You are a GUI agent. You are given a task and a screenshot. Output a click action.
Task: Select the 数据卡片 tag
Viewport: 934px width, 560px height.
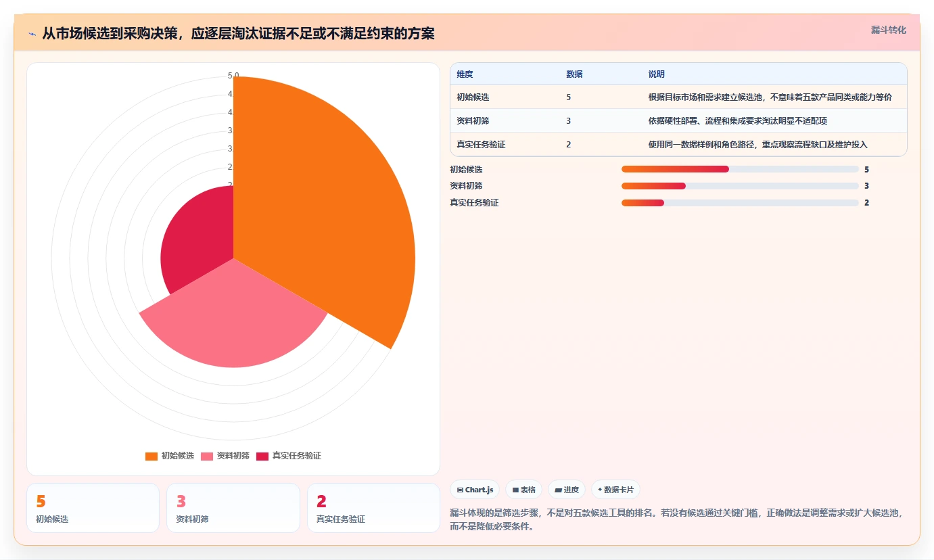615,490
